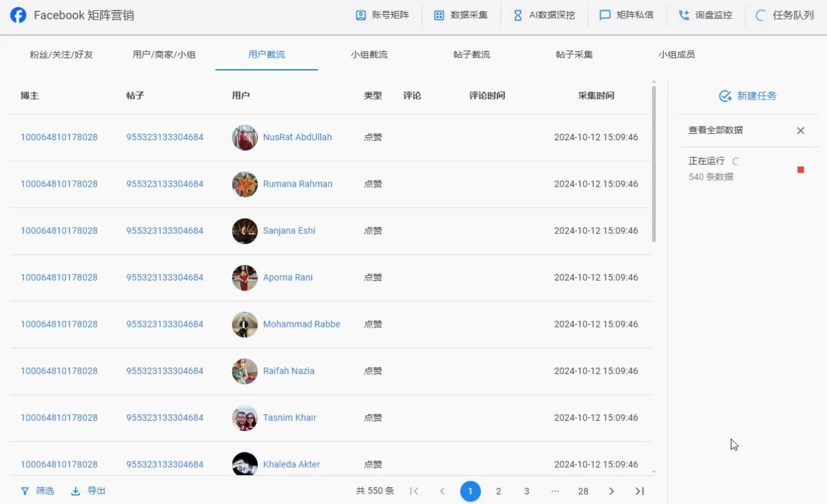This screenshot has height=504, width=827.
Task: Click the 新建任务 check-plus icon
Action: point(725,95)
